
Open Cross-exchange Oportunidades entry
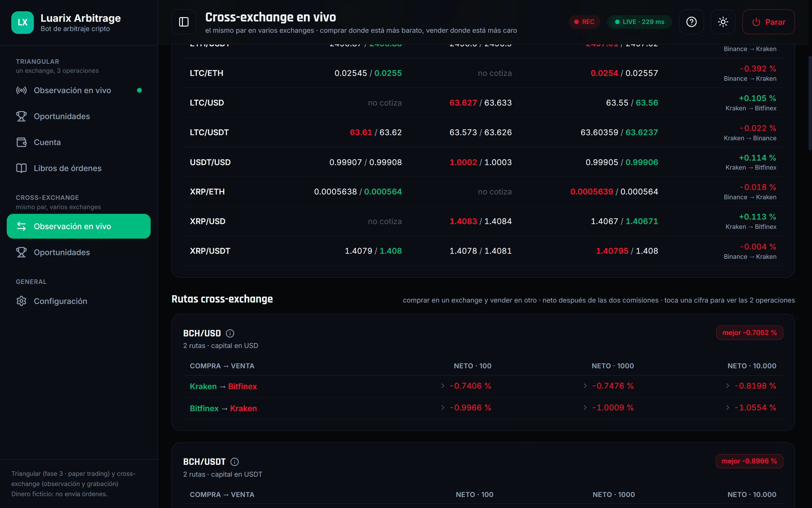tap(78, 252)
